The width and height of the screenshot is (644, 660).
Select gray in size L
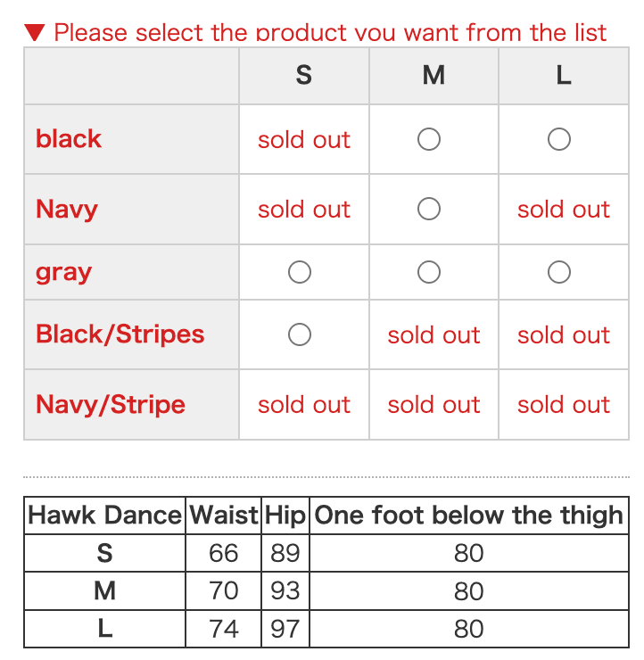point(559,272)
